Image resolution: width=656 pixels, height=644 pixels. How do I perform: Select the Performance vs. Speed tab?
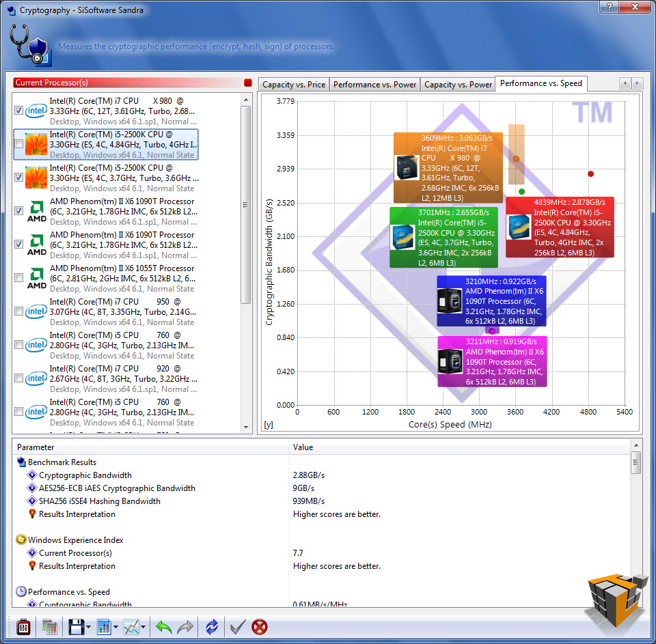[x=541, y=83]
